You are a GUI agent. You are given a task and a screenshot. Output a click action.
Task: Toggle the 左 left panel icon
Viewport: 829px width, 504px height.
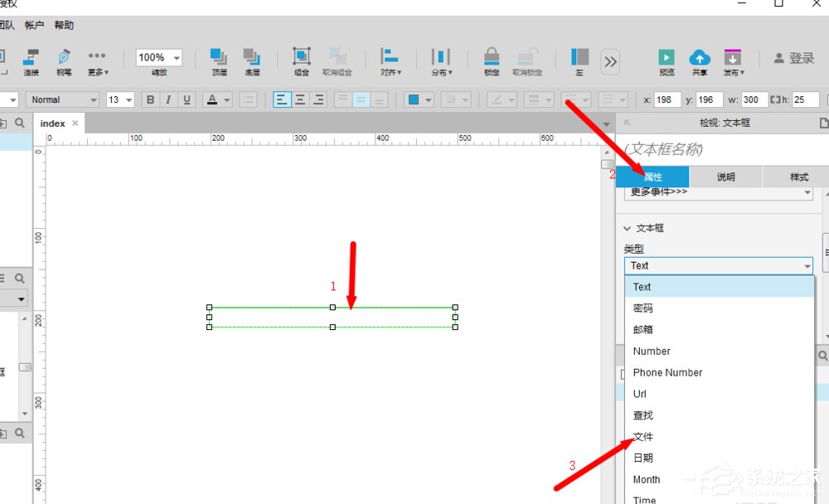[579, 62]
